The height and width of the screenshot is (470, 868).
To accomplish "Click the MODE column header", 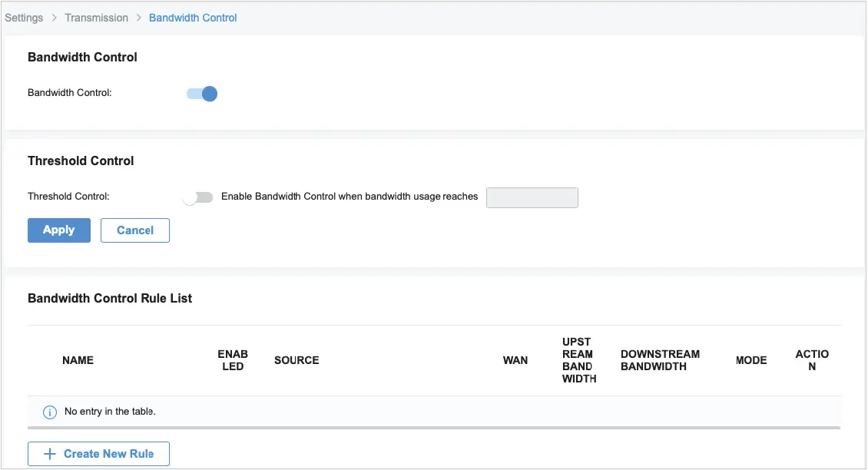I will 750,359.
